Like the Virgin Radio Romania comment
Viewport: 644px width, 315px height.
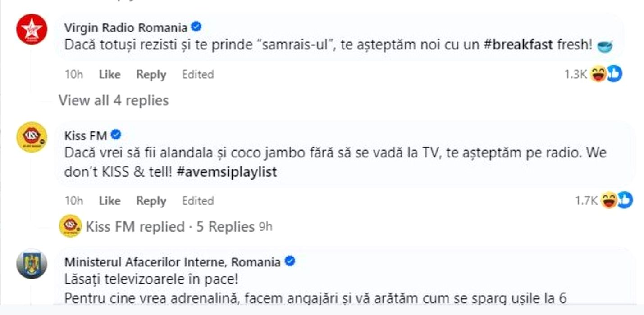coord(110,74)
